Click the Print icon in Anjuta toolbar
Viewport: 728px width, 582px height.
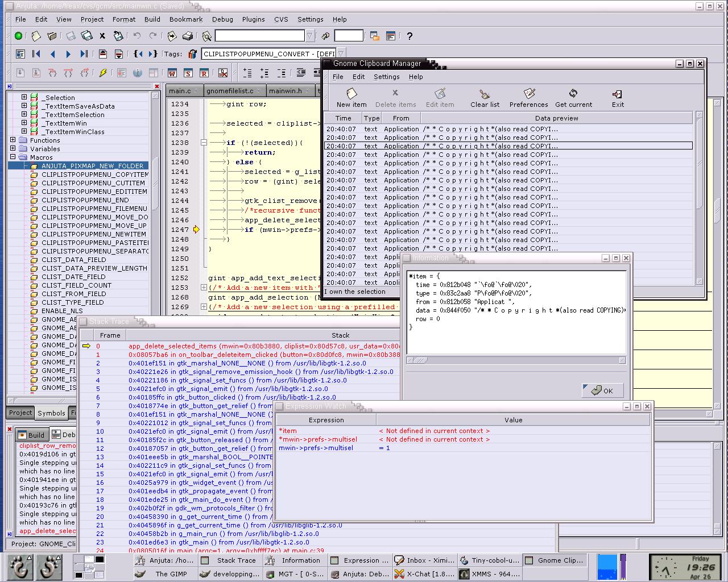(x=188, y=35)
